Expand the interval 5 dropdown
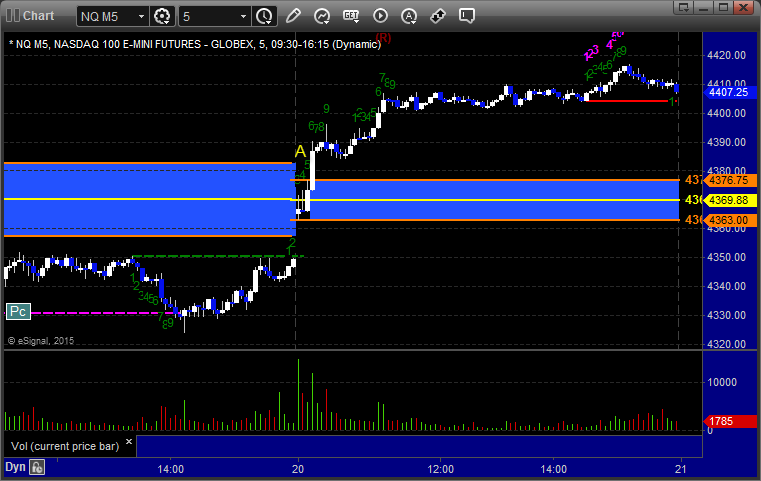 [x=244, y=17]
